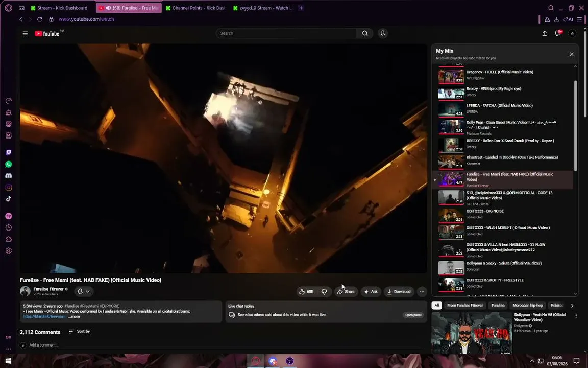Image resolution: width=588 pixels, height=368 pixels.
Task: Start voice search with microphone icon
Action: pos(383,33)
